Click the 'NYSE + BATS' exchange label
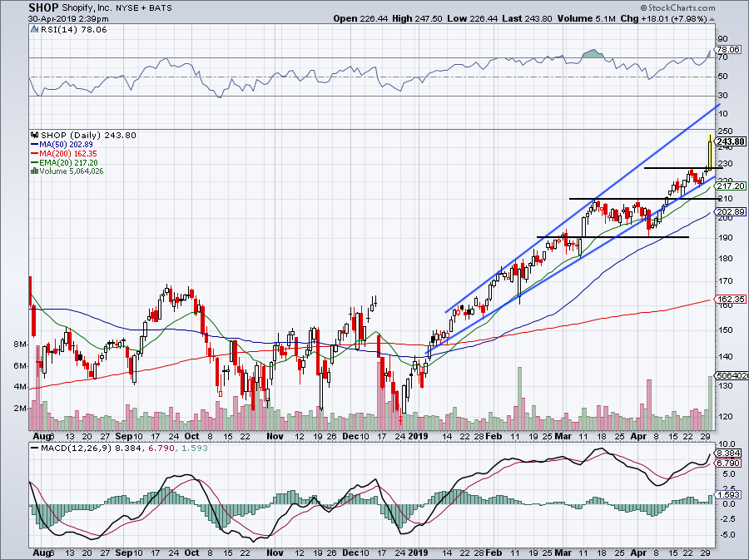 pos(144,8)
